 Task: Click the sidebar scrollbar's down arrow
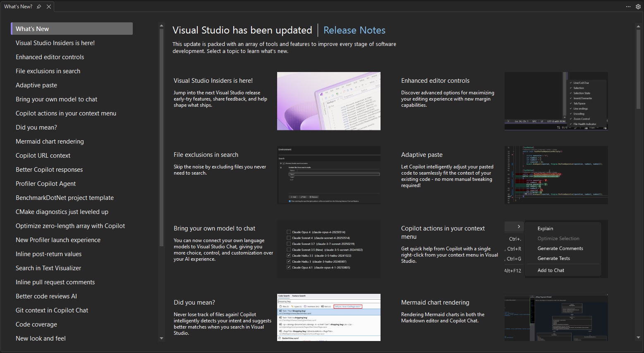161,339
